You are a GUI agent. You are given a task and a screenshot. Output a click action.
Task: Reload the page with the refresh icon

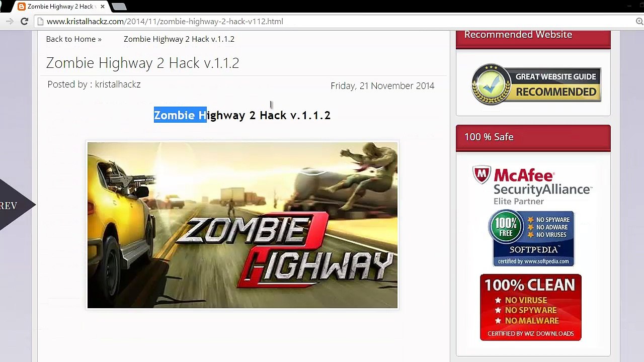pos(24,21)
